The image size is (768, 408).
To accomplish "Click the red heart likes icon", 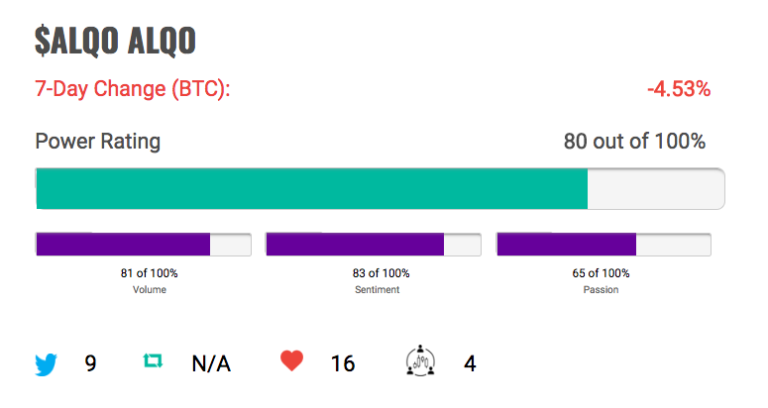I will coord(292,361).
